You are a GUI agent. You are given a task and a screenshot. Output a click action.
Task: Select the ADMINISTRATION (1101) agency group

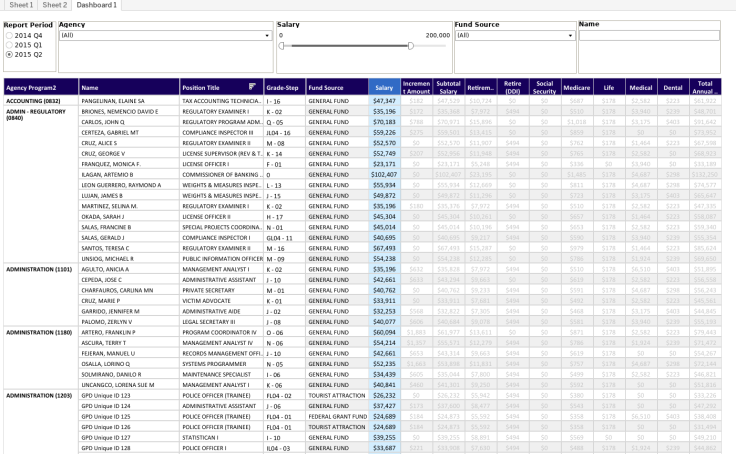[38, 269]
